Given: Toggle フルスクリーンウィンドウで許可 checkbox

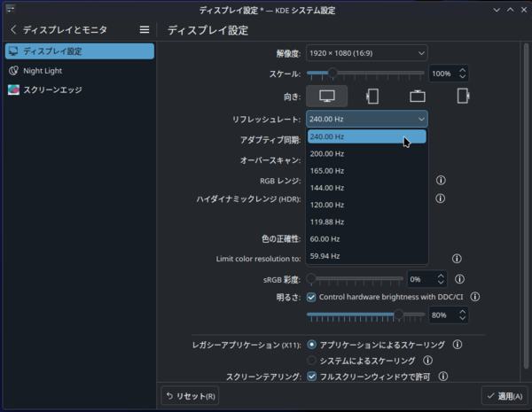Looking at the screenshot, I should pyautogui.click(x=311, y=377).
